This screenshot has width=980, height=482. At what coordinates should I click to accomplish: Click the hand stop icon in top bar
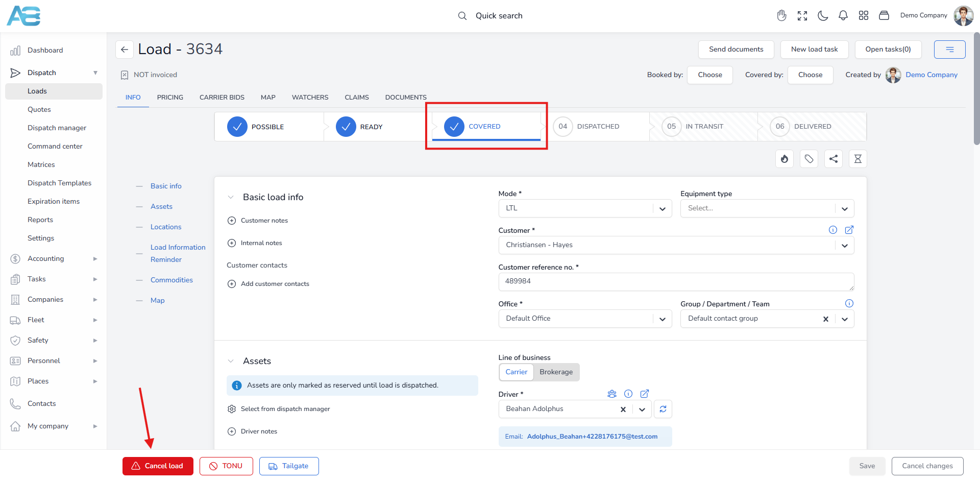tap(781, 16)
